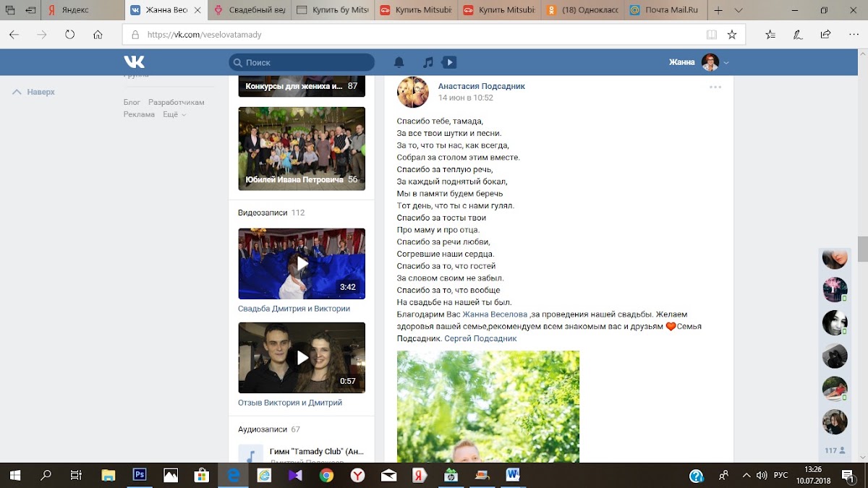Click the browser Forward arrow
The width and height of the screenshot is (868, 488).
[x=43, y=34]
